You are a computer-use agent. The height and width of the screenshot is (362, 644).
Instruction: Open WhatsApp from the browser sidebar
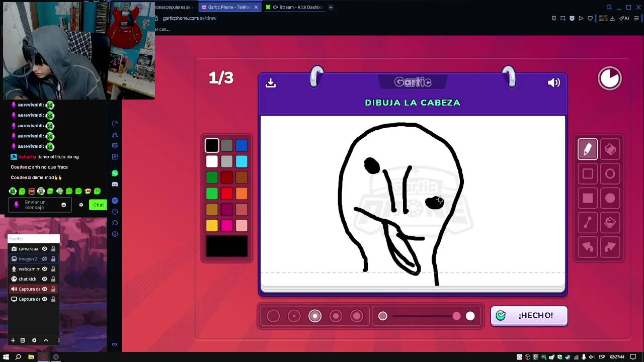[x=115, y=173]
